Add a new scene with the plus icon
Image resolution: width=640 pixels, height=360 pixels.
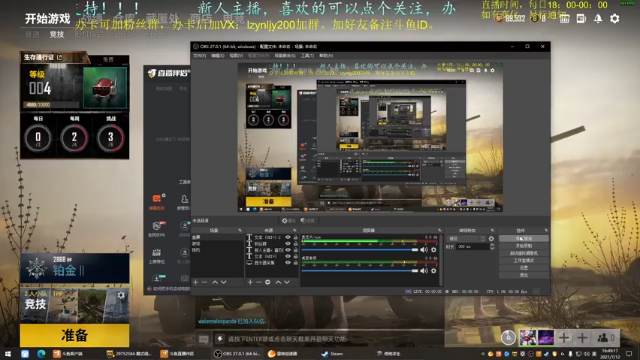196,282
